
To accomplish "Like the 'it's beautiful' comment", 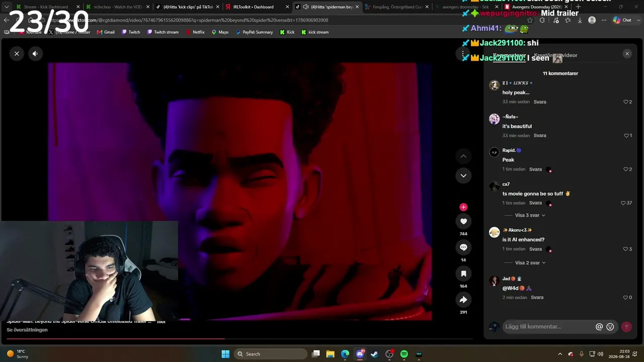I will [x=627, y=135].
